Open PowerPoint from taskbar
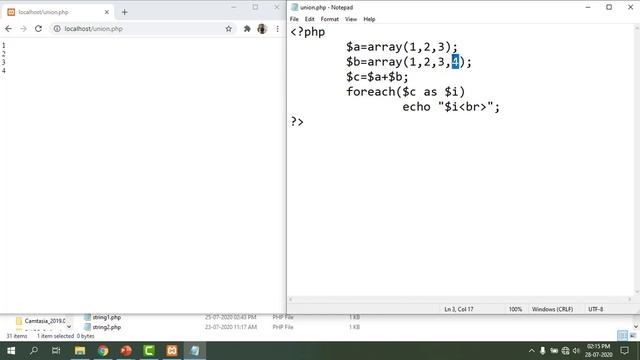This screenshot has height=360, width=640. point(126,351)
